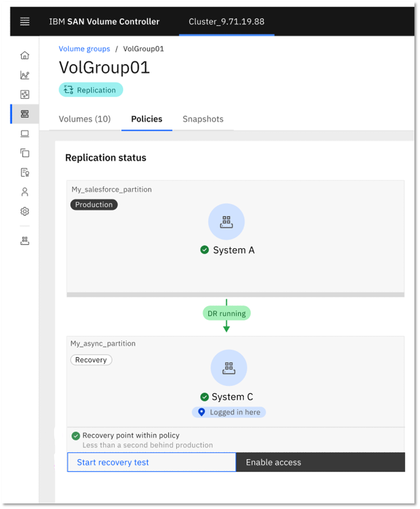Click the System A system icon
This screenshot has height=509, width=420.
(226, 221)
